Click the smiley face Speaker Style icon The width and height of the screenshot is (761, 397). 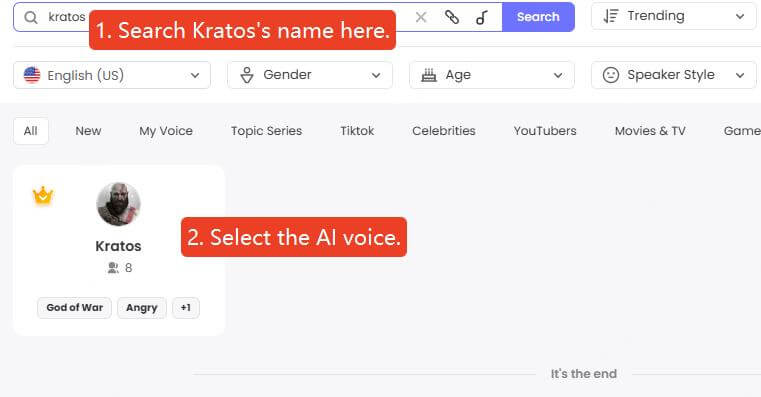(611, 75)
